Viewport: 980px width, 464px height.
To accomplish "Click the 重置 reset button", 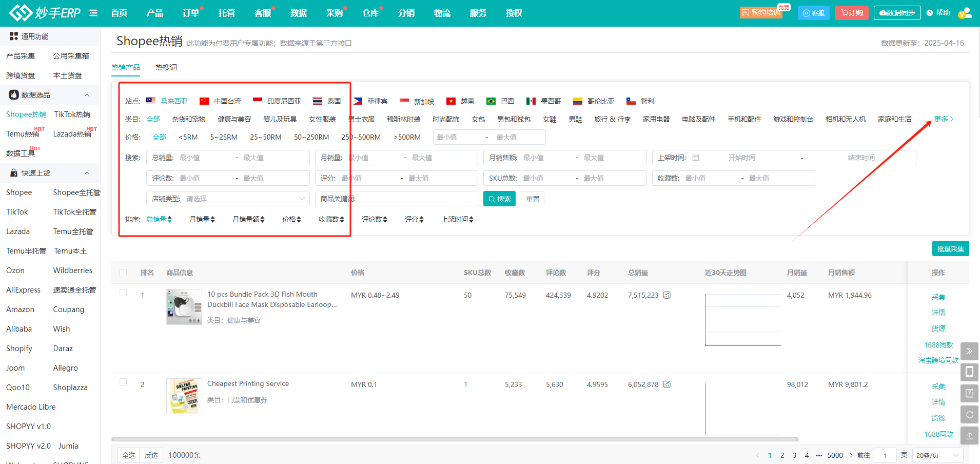I will [533, 199].
